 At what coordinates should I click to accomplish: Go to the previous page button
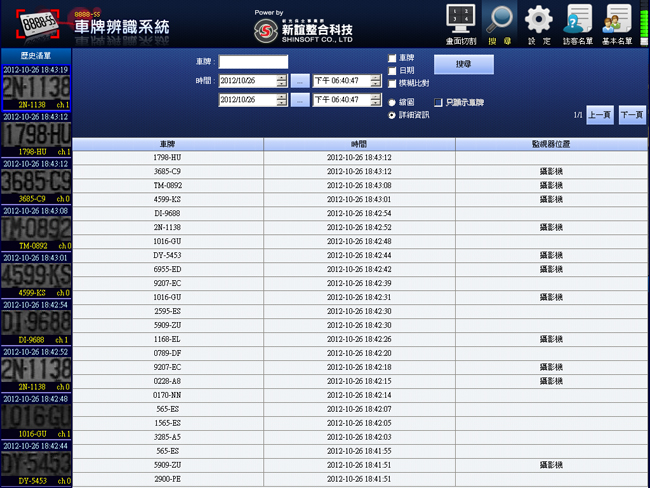pyautogui.click(x=600, y=115)
